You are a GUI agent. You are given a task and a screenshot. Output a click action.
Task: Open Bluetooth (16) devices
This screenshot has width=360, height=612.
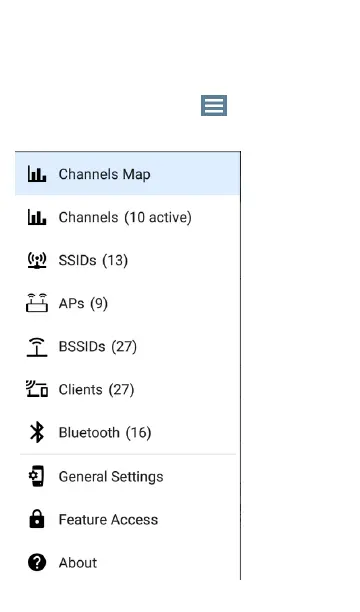click(128, 432)
